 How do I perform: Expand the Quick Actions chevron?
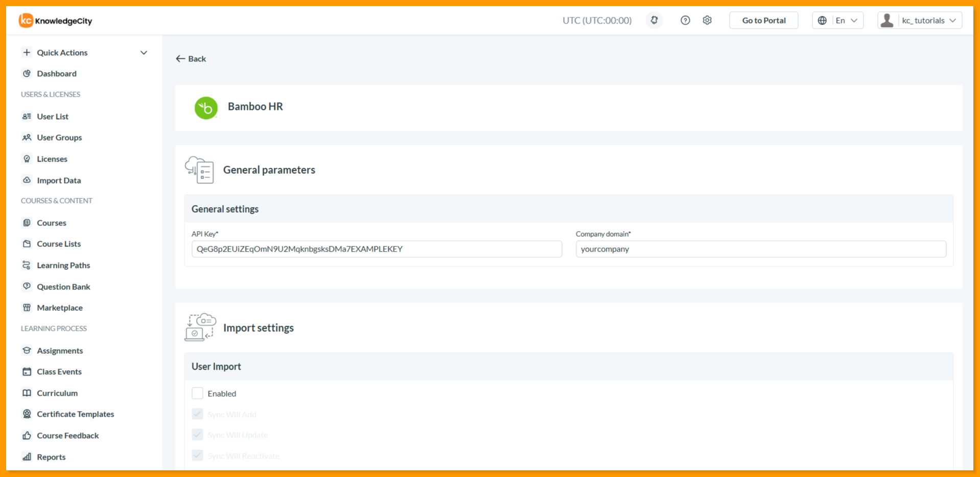pos(144,53)
